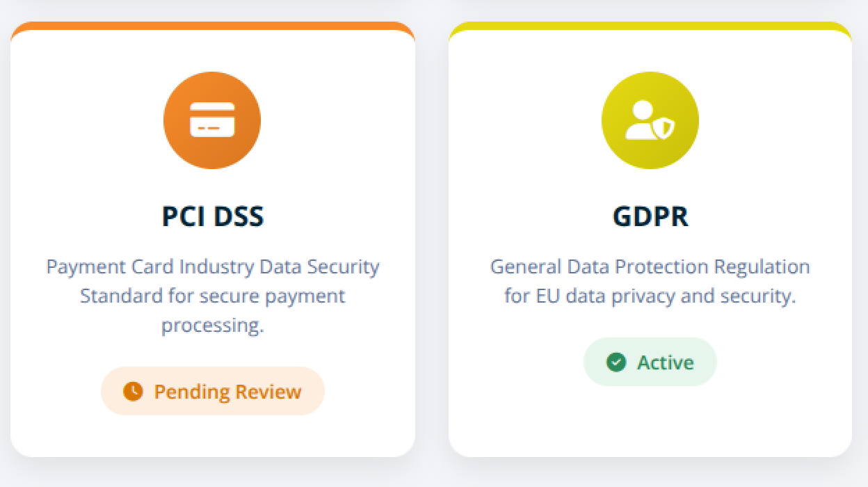Click "for EU data privacy and security." line
Screen dimensions: 868x487
pos(650,296)
